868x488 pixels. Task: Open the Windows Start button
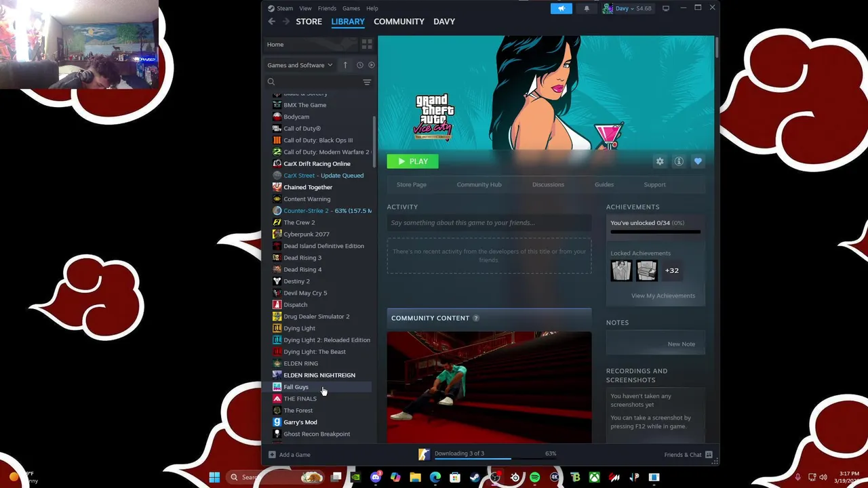tap(214, 477)
